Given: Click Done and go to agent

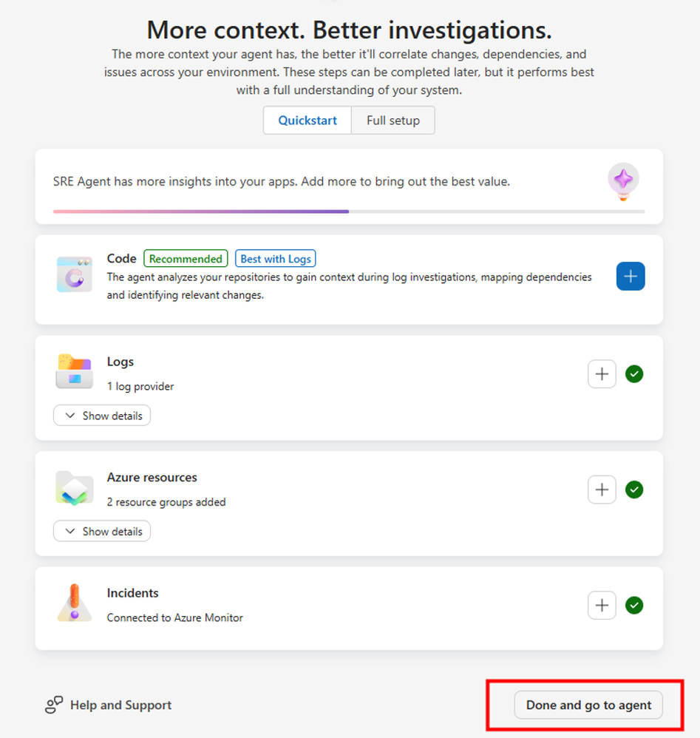Looking at the screenshot, I should coord(588,705).
